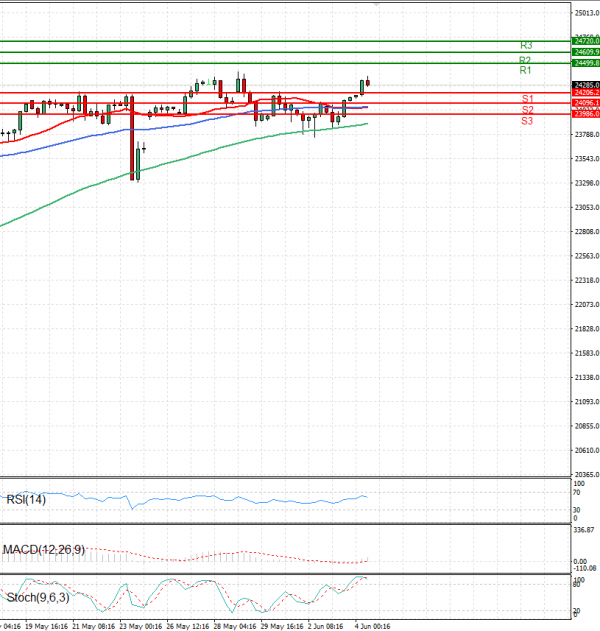
Task: Click the 22318.0 price axis value
Action: 587,280
